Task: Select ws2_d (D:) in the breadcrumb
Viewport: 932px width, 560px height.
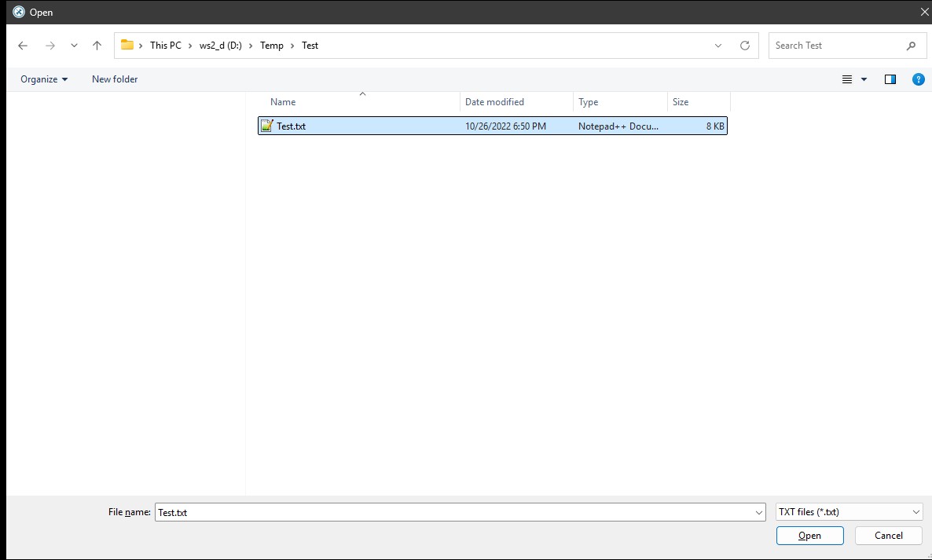Action: (221, 46)
